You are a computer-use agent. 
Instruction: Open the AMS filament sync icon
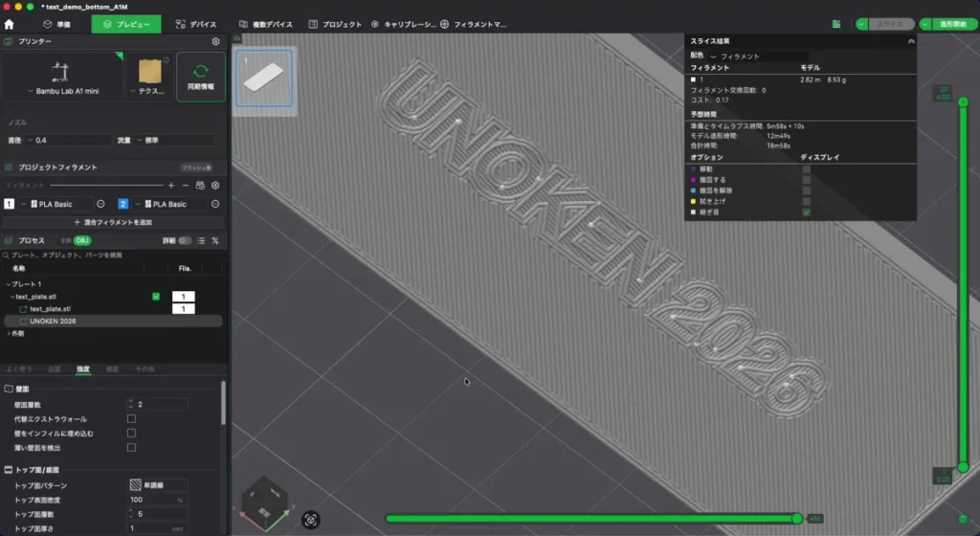tap(200, 186)
